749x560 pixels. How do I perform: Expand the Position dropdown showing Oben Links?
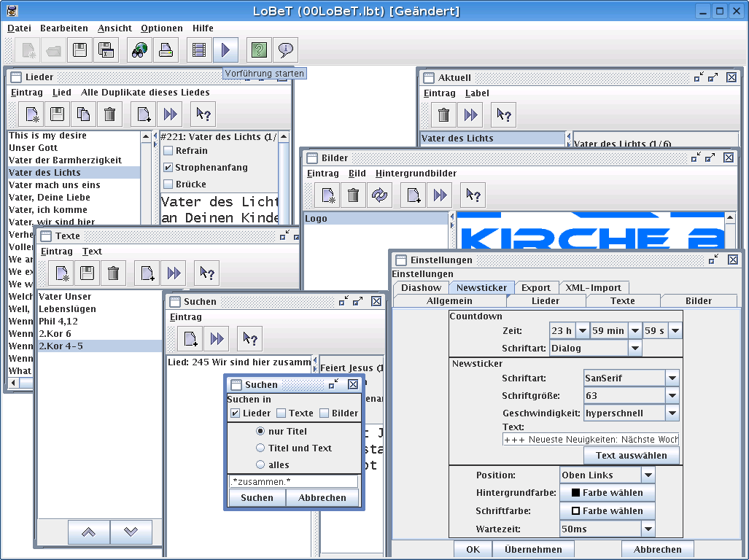click(648, 475)
